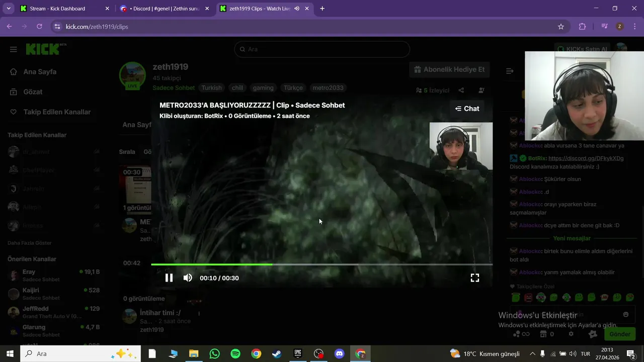Image resolution: width=644 pixels, height=362 pixels.
Task: Select the chill tag
Action: click(x=237, y=88)
